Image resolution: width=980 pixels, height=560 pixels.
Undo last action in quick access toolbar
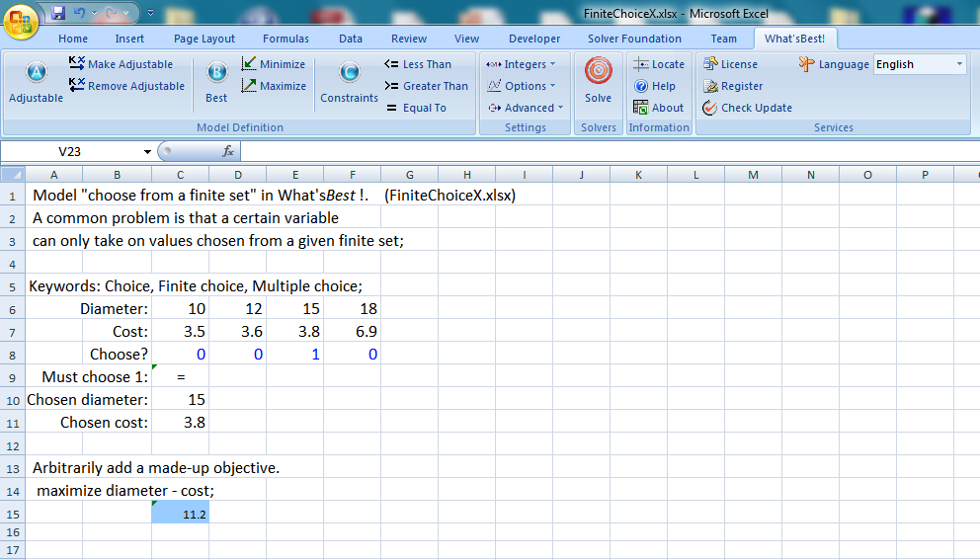pyautogui.click(x=80, y=13)
